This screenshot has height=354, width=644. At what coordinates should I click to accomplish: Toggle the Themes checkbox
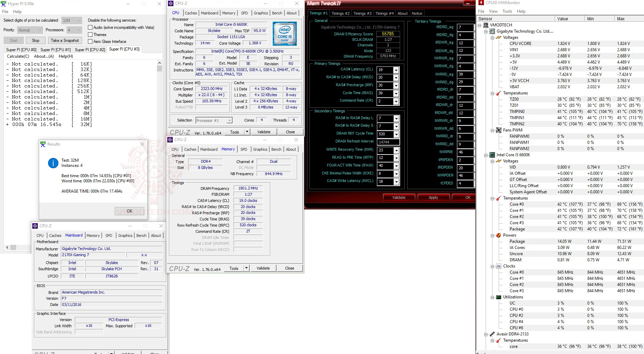(90, 35)
